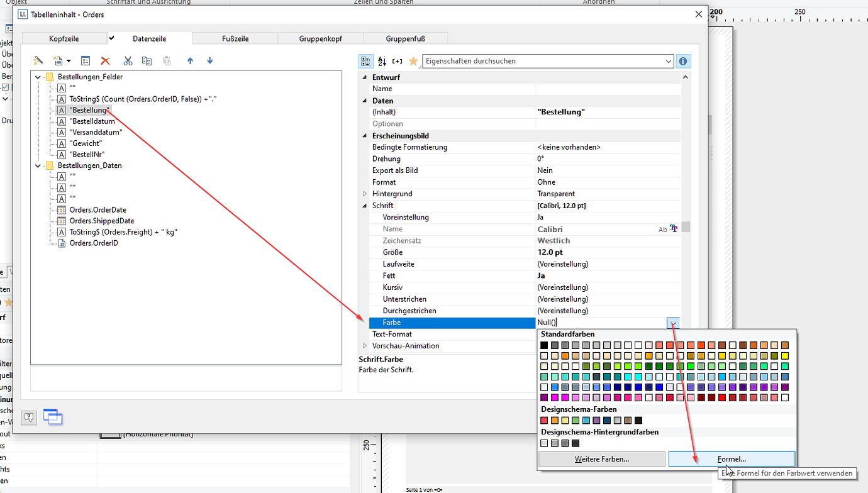Open the new-element dropdown arrow in the toolbar

69,61
